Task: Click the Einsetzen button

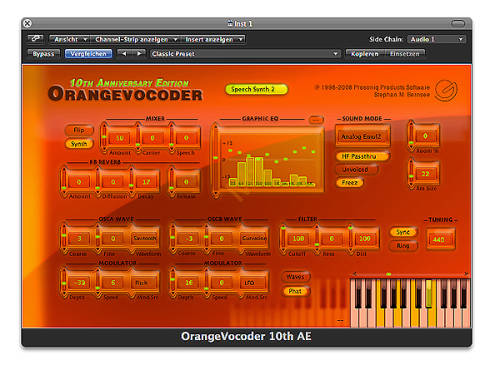Action: point(405,54)
